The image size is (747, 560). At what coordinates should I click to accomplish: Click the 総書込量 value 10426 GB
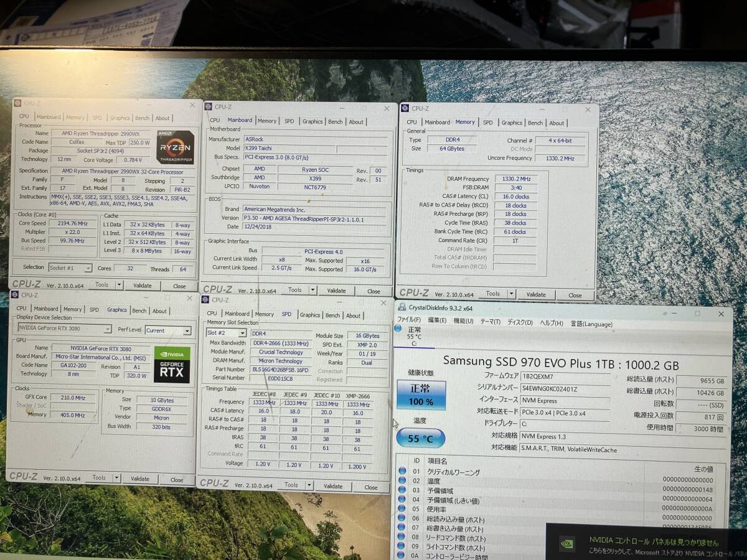tap(701, 393)
